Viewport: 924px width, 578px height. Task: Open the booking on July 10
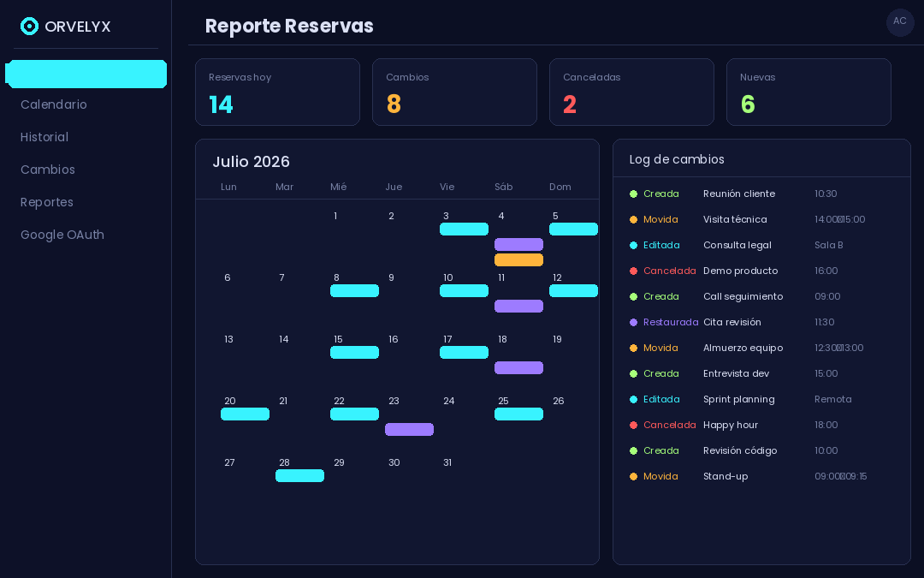pos(464,291)
